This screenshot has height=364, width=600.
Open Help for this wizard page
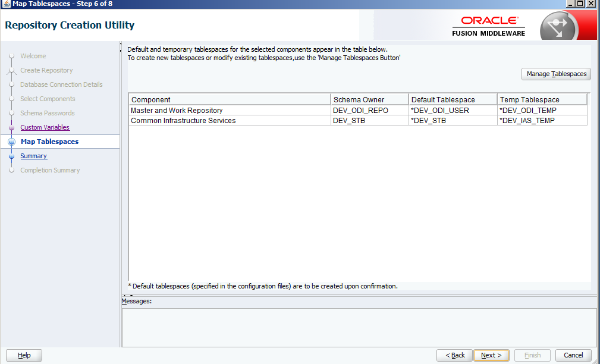[x=24, y=355]
